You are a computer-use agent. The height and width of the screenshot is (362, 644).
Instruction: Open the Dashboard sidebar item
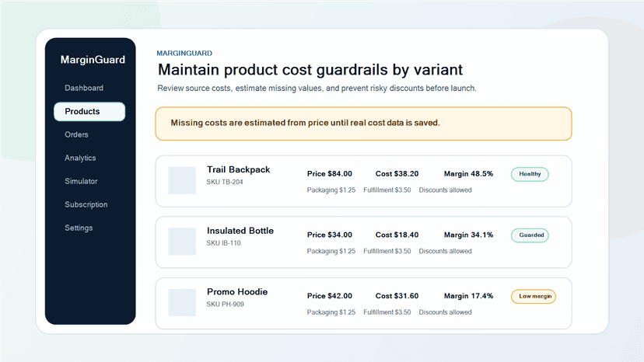click(x=84, y=88)
